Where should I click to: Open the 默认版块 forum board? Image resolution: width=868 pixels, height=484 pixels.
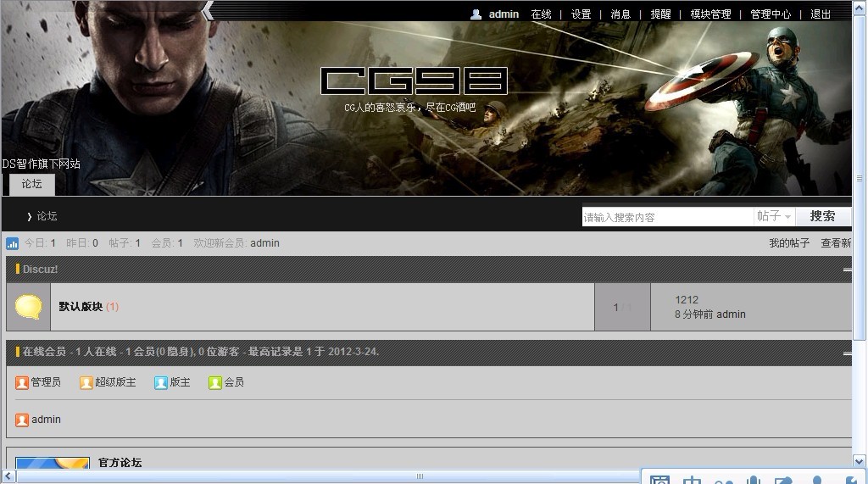[81, 307]
